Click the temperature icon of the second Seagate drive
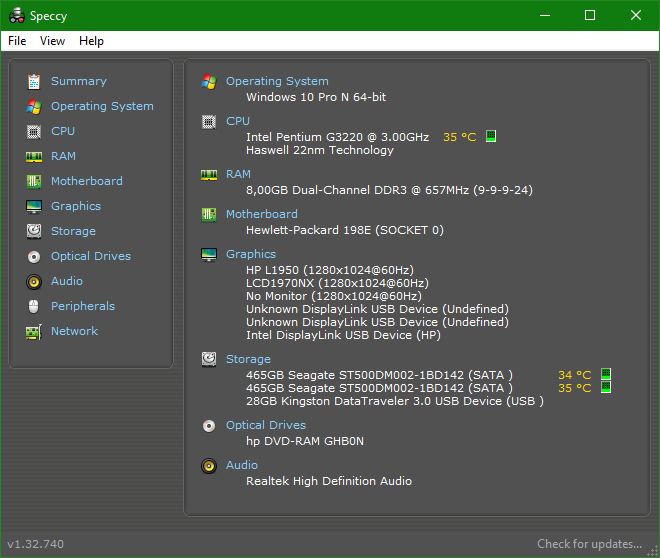Screen dimensions: 660x558 (606, 387)
